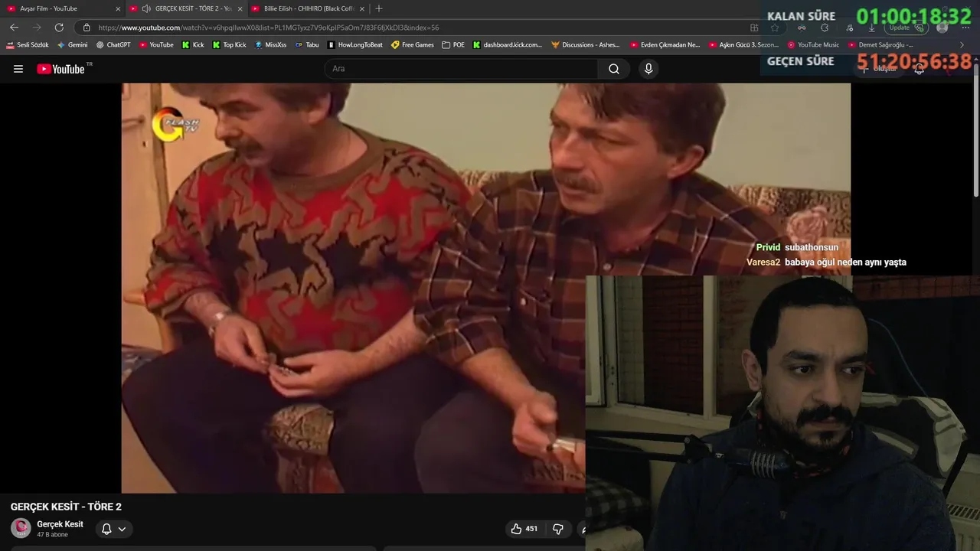The width and height of the screenshot is (980, 551).
Task: Open YouTube notifications bell in header
Action: [919, 69]
